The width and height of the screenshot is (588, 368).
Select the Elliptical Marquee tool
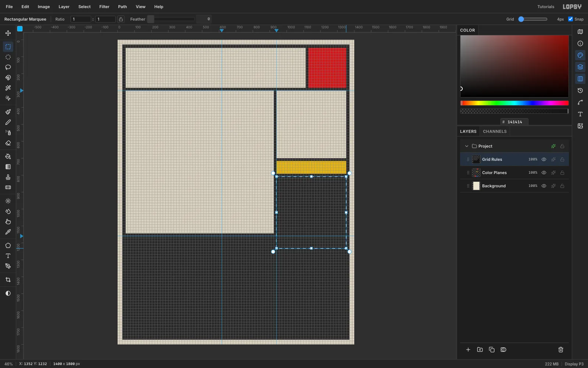click(8, 57)
